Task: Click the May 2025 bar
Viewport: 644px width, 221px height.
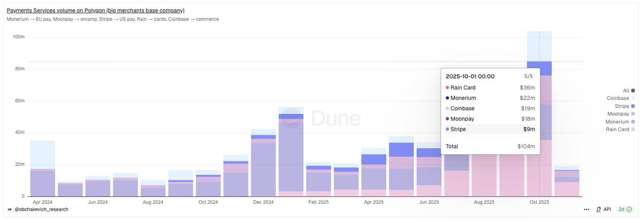Action: click(x=401, y=166)
